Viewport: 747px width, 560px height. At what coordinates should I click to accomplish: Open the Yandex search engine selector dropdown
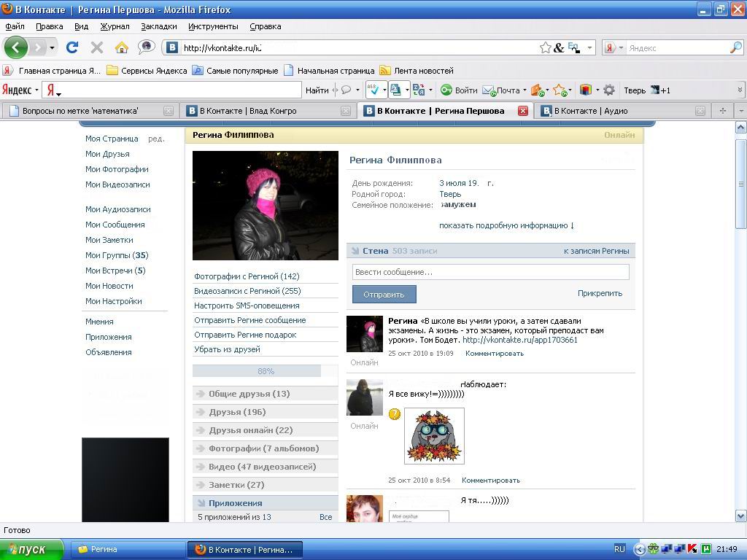coord(614,47)
